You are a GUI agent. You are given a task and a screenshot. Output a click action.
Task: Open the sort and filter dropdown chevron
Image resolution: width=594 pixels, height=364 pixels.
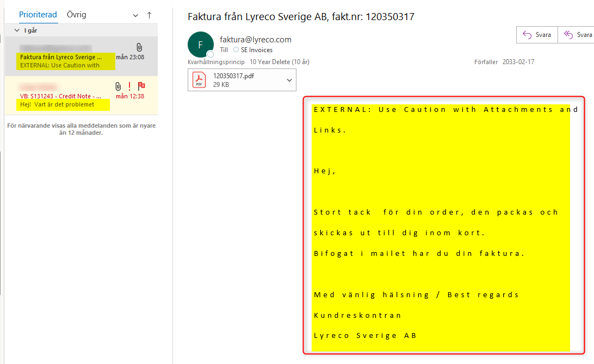coord(135,16)
